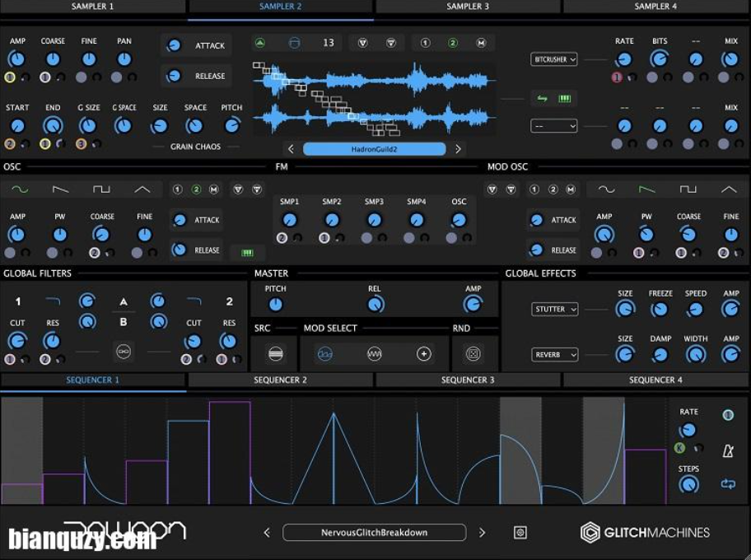Image resolution: width=751 pixels, height=560 pixels.
Task: Select the square waveform in OSC section
Action: pyautogui.click(x=101, y=189)
